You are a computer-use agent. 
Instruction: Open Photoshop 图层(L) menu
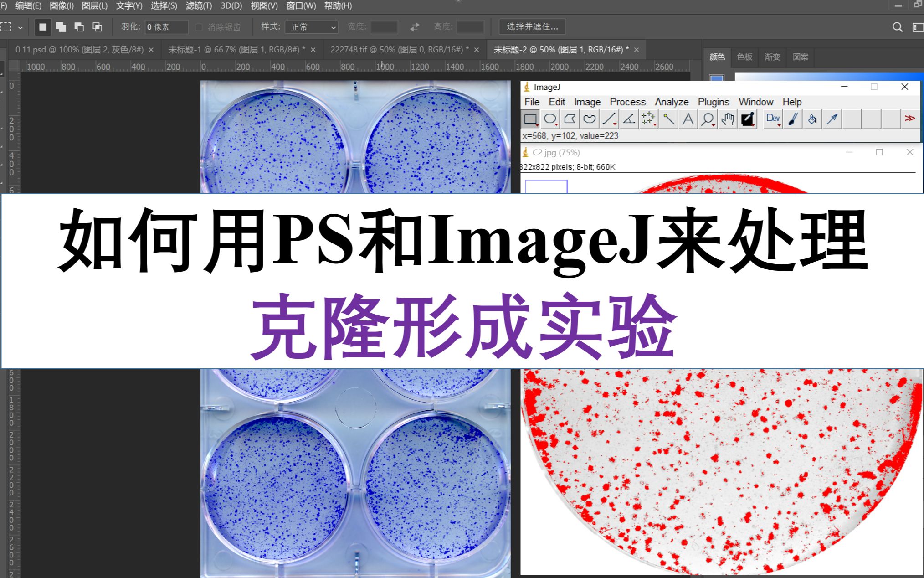pos(95,6)
